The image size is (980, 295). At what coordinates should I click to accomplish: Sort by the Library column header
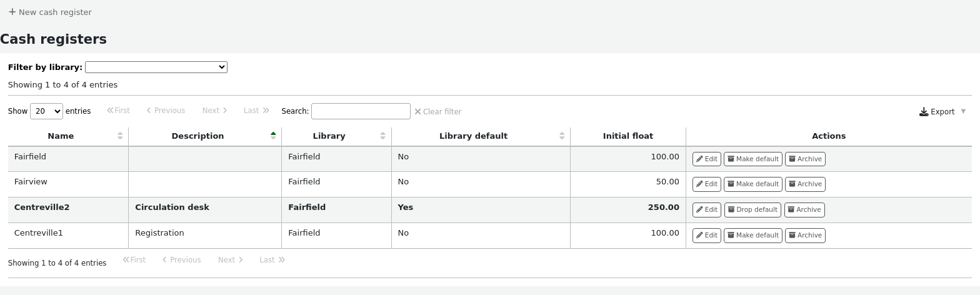pyautogui.click(x=329, y=136)
